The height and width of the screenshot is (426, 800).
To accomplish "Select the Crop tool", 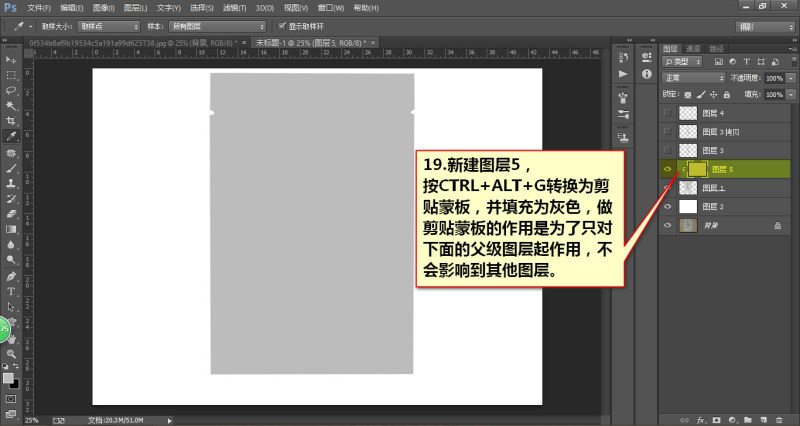I will click(11, 121).
